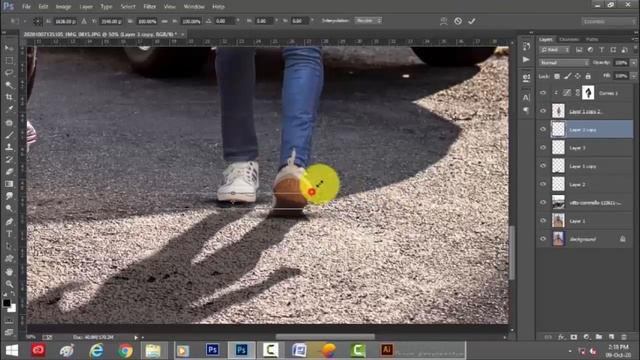The image size is (640, 360).
Task: Add a layer mask from panel bottom
Action: [574, 337]
